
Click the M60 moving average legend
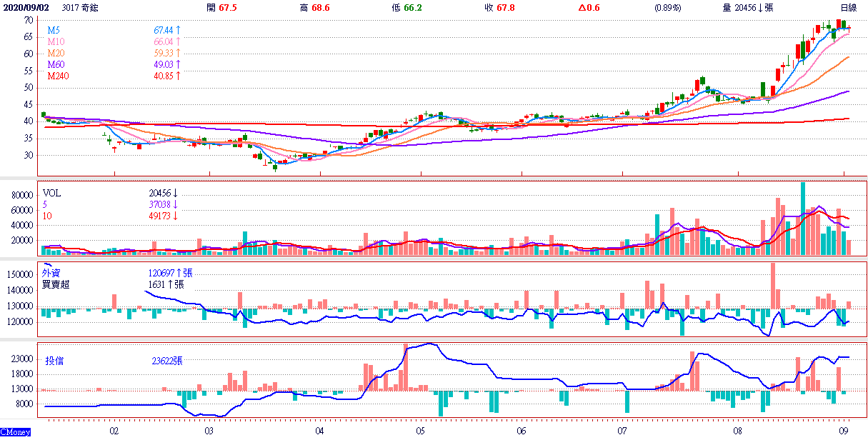(x=56, y=65)
